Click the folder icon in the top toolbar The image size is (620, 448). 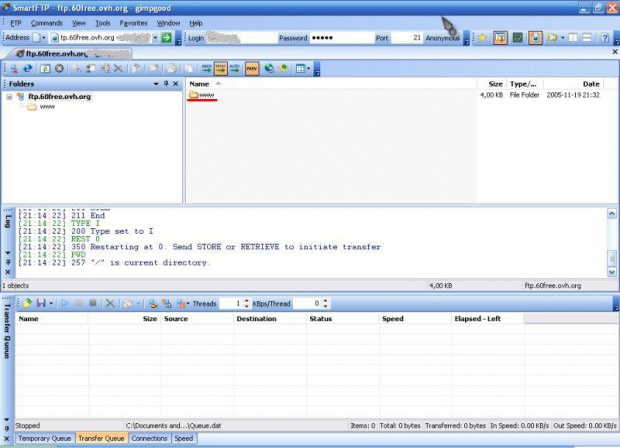552,38
